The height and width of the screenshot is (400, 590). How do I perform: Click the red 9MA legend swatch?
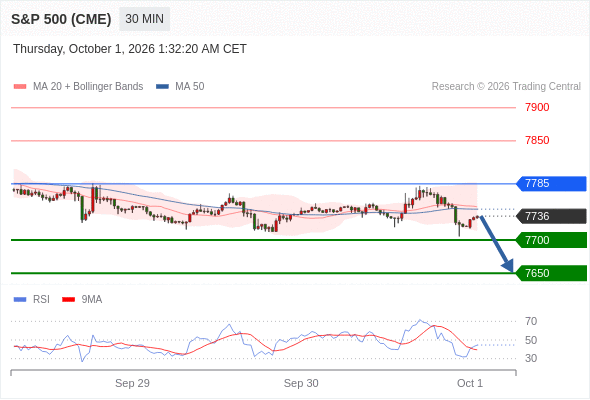pos(68,300)
